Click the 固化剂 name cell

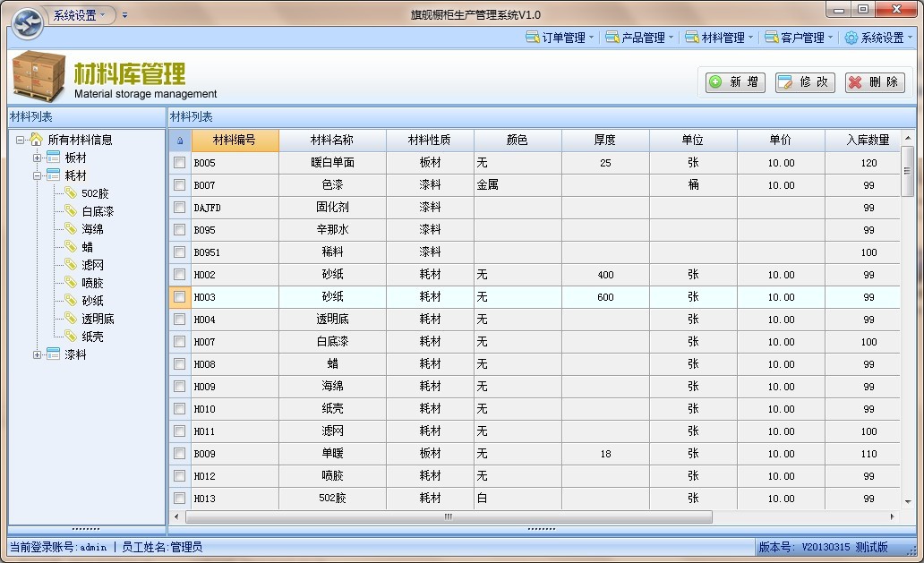pos(332,208)
